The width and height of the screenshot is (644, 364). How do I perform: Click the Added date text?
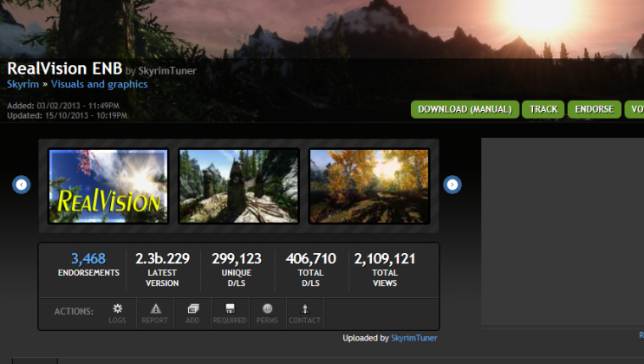63,106
